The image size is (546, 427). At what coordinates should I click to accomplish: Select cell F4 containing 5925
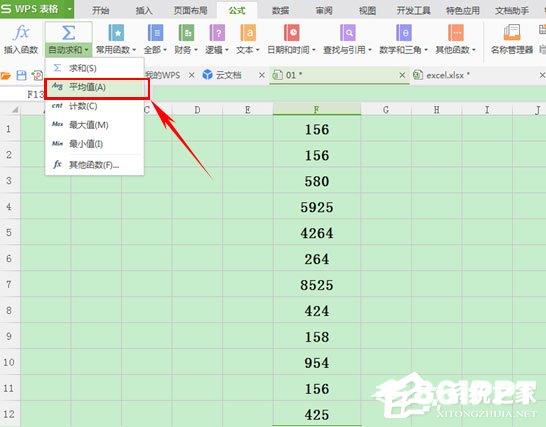tap(317, 207)
